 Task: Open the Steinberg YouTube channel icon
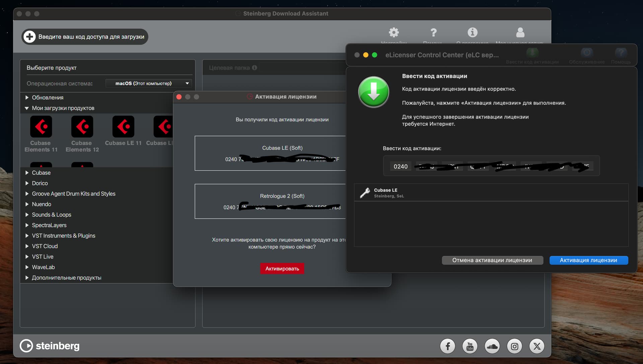(470, 346)
